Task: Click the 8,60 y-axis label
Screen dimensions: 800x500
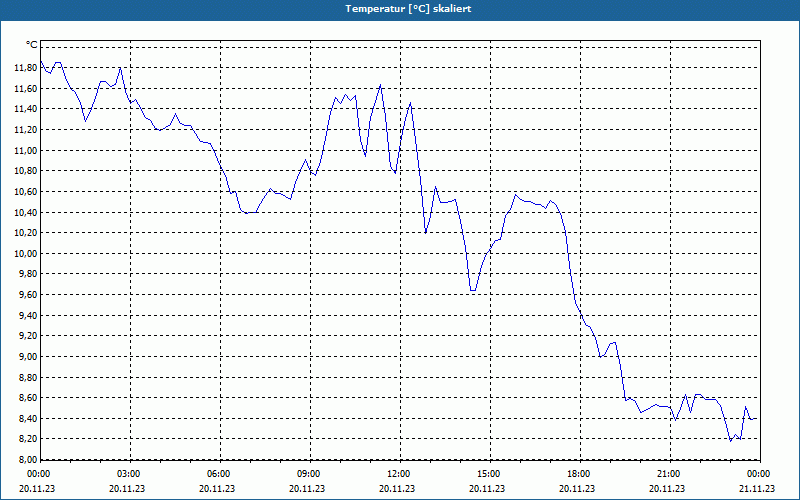Action: [29, 397]
